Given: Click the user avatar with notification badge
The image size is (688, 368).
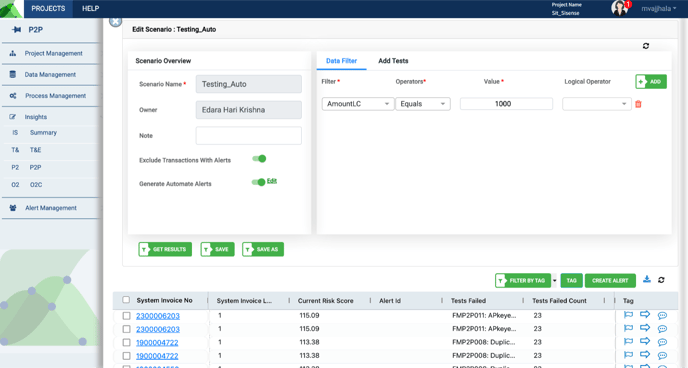Looking at the screenshot, I should pyautogui.click(x=620, y=8).
